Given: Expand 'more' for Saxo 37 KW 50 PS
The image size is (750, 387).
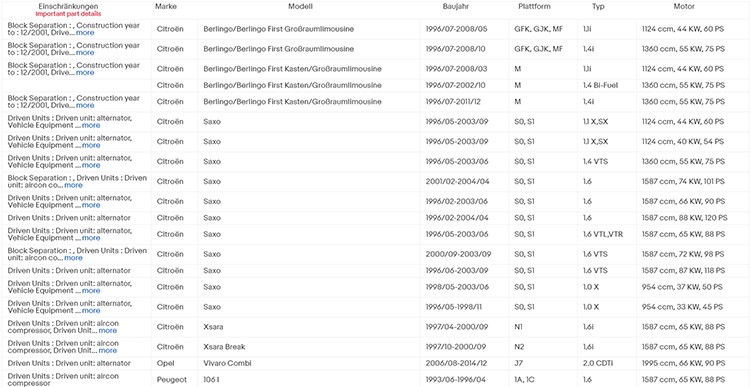Looking at the screenshot, I should [91, 291].
